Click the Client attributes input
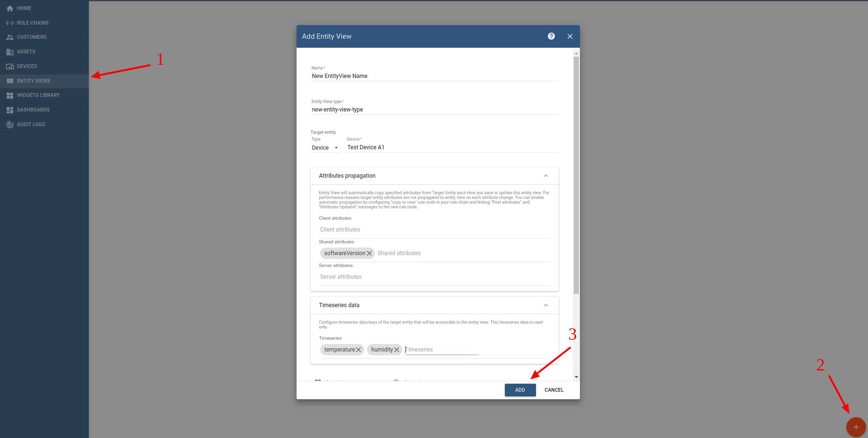 coord(434,230)
